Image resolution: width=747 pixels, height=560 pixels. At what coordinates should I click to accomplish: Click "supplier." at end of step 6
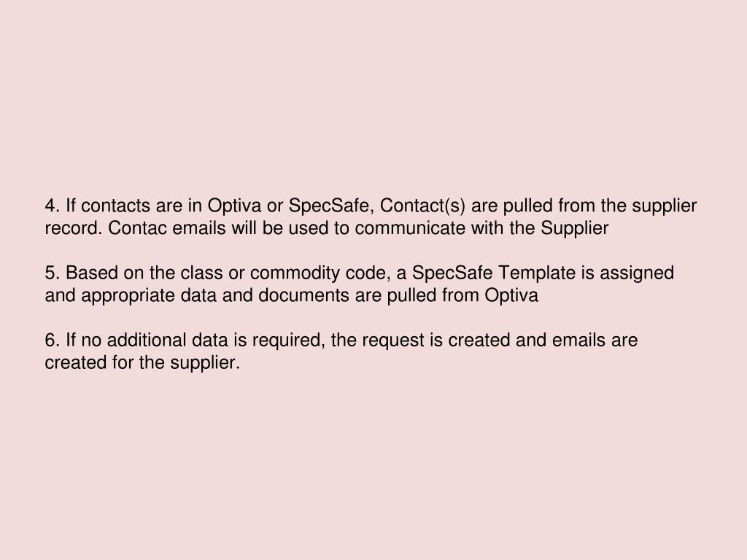[x=205, y=363]
